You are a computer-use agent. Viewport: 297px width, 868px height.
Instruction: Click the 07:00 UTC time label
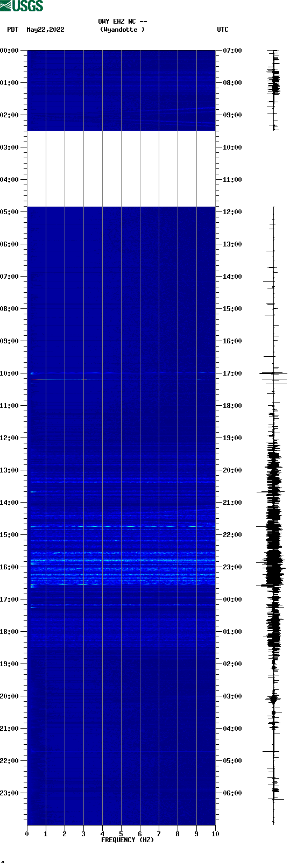click(232, 51)
